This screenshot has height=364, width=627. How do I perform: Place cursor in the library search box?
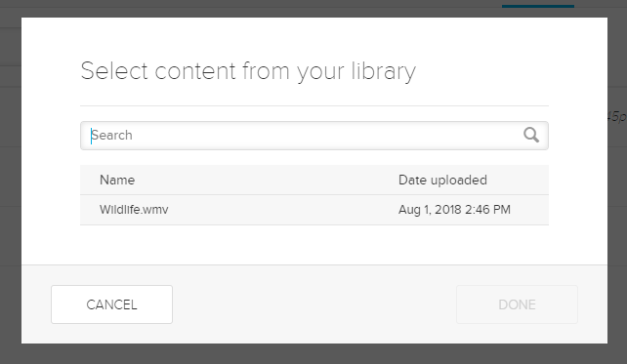click(314, 136)
